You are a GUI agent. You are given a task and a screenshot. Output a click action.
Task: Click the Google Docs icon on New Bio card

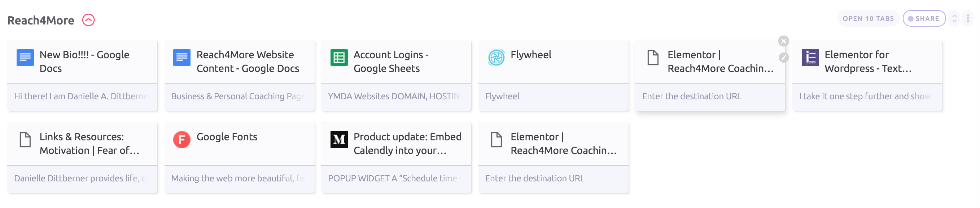click(25, 58)
